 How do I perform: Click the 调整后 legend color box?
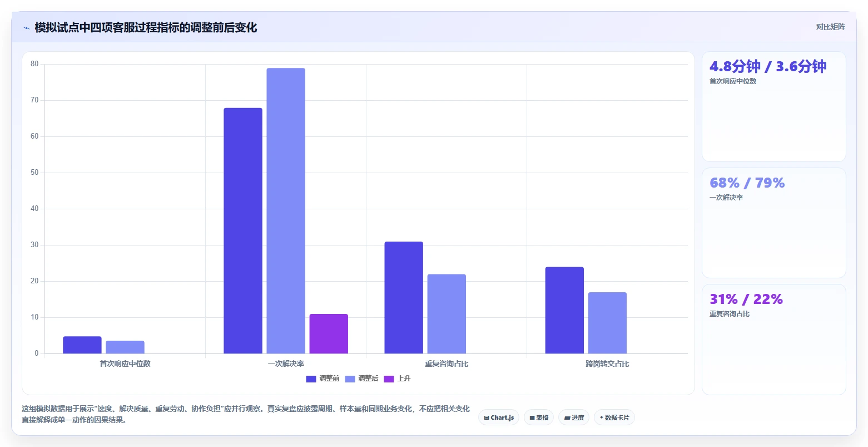[x=350, y=379]
